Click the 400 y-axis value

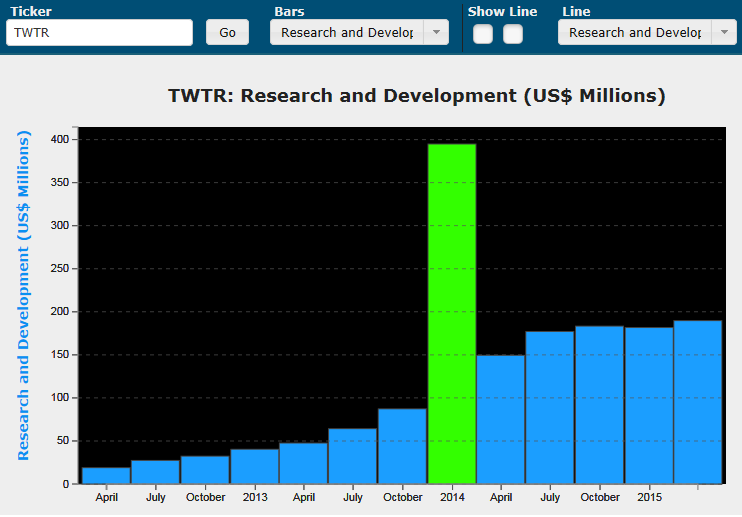(60, 139)
